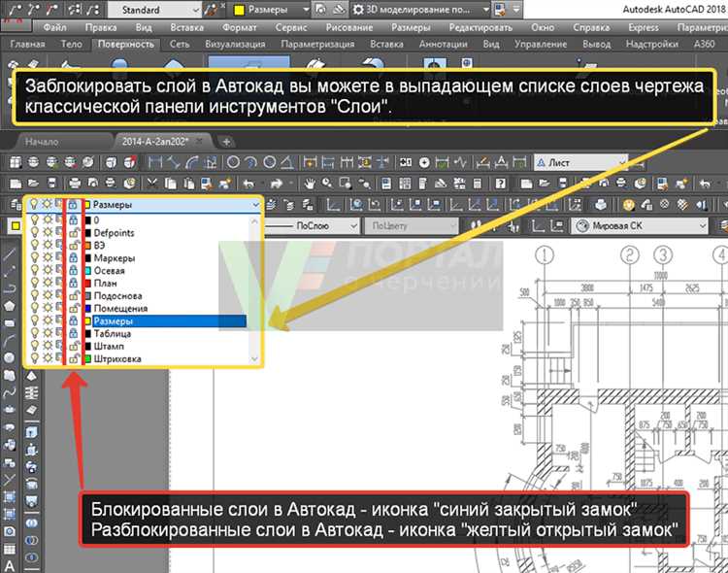Open the Файл menu

coord(54,27)
